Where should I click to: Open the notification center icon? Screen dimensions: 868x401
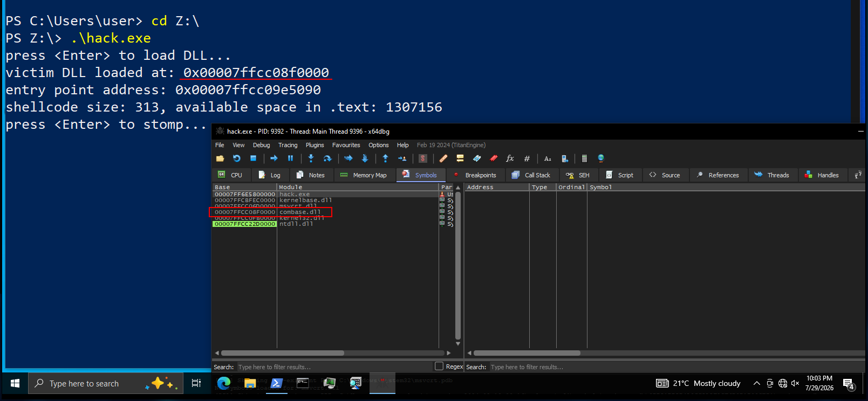pos(849,384)
